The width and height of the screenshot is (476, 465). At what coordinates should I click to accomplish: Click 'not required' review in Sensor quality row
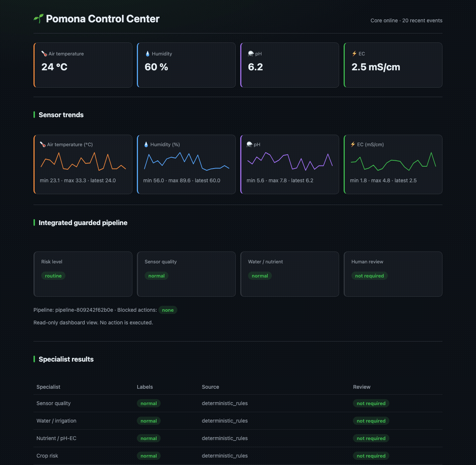371,404
